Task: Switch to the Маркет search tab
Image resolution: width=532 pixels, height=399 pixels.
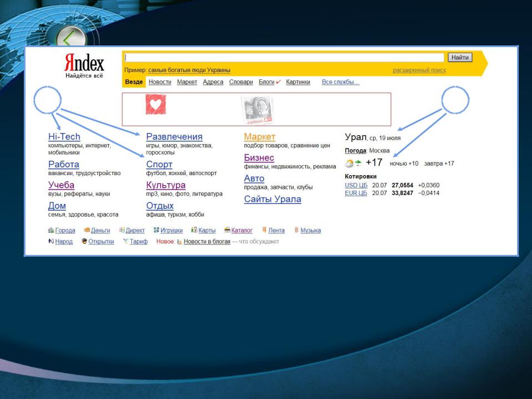Action: (187, 82)
